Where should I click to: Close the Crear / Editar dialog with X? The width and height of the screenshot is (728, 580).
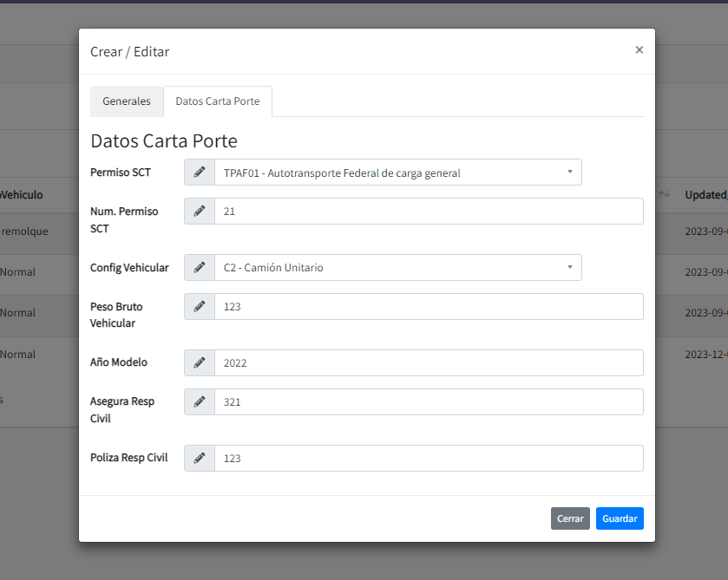pos(639,50)
